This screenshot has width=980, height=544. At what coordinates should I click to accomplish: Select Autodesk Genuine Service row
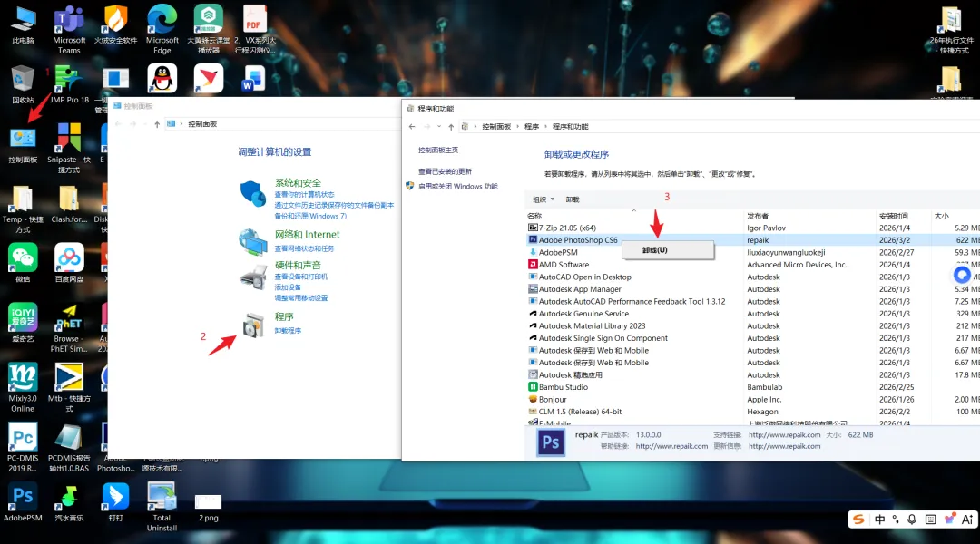tap(752, 314)
